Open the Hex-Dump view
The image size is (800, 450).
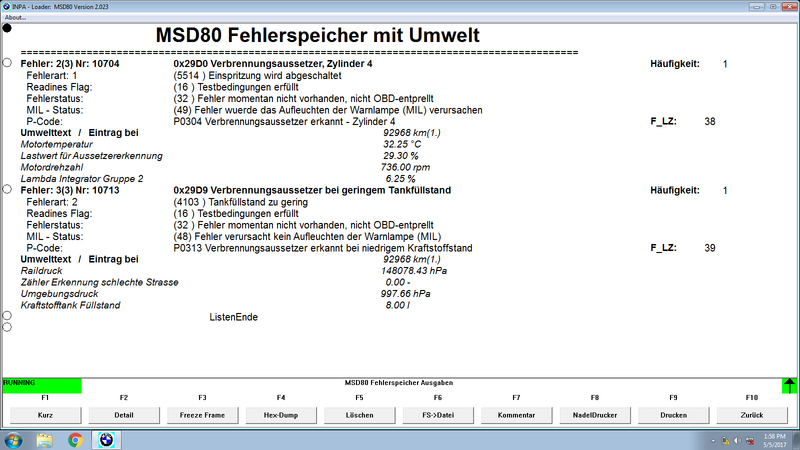tap(281, 414)
